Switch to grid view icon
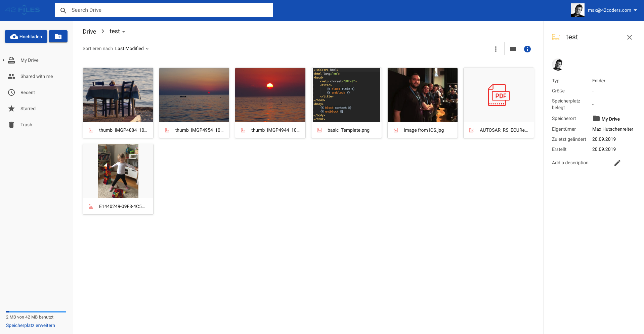 pos(513,49)
